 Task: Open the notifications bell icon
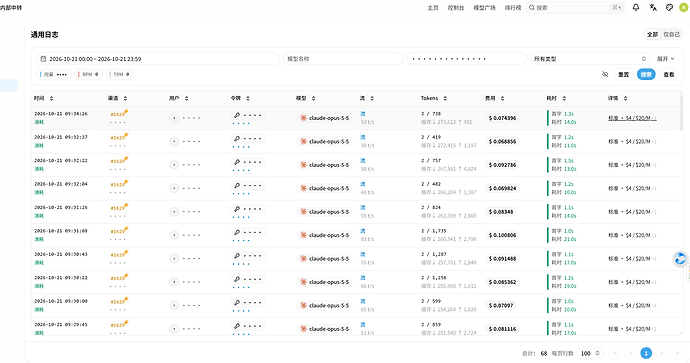pyautogui.click(x=636, y=7)
